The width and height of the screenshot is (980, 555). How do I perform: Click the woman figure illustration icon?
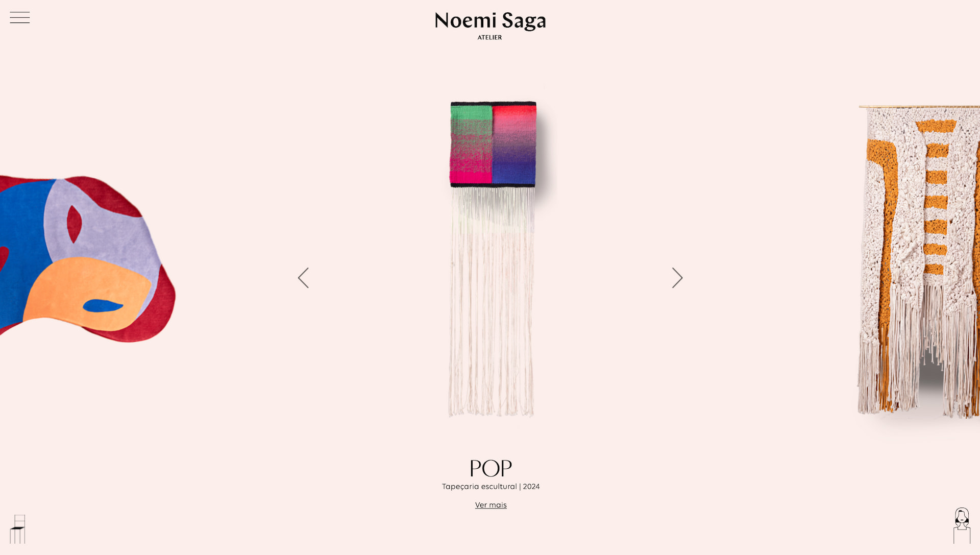tap(962, 525)
